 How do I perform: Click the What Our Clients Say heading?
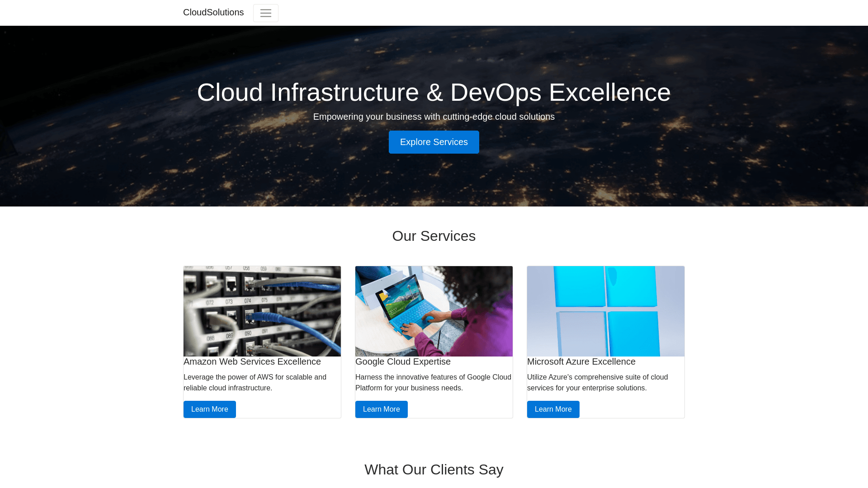pyautogui.click(x=434, y=470)
